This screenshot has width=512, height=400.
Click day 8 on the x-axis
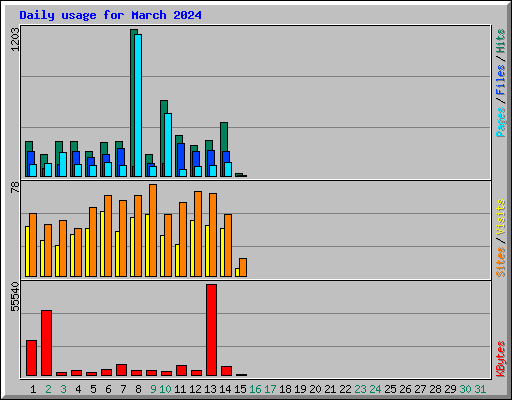(138, 389)
